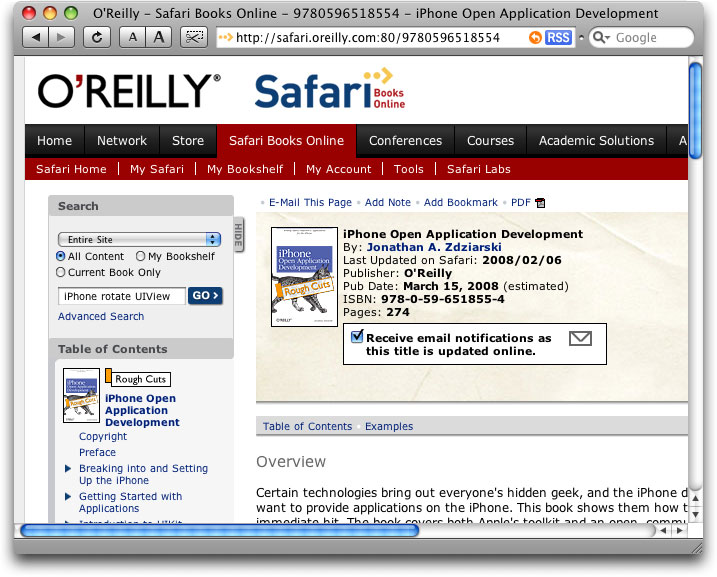The height and width of the screenshot is (577, 717).
Task: Click the larger text size button
Action: [159, 37]
